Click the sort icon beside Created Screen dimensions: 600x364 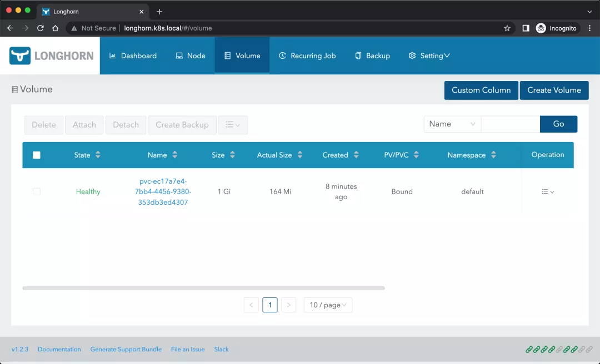[x=356, y=155]
